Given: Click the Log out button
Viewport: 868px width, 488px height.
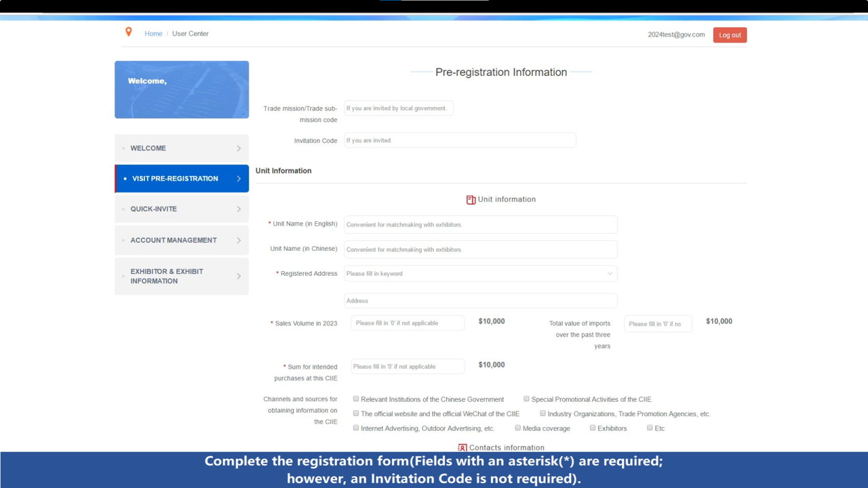Looking at the screenshot, I should [730, 35].
